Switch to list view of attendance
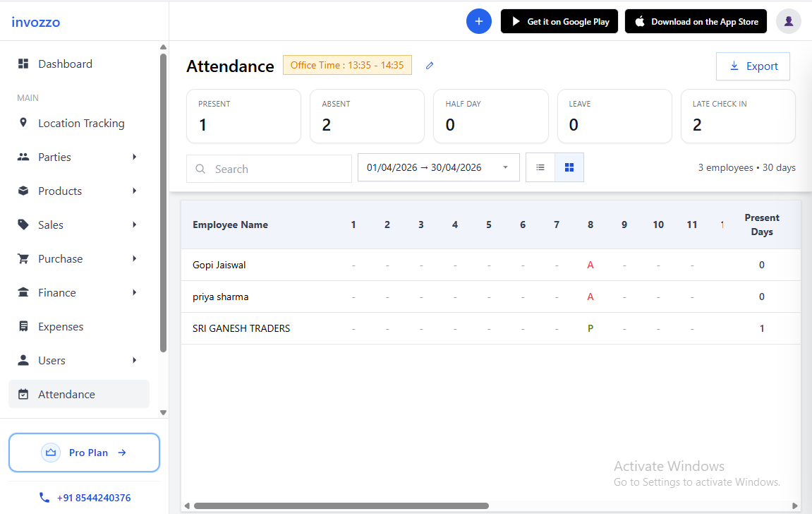Image resolution: width=812 pixels, height=514 pixels. pyautogui.click(x=540, y=167)
